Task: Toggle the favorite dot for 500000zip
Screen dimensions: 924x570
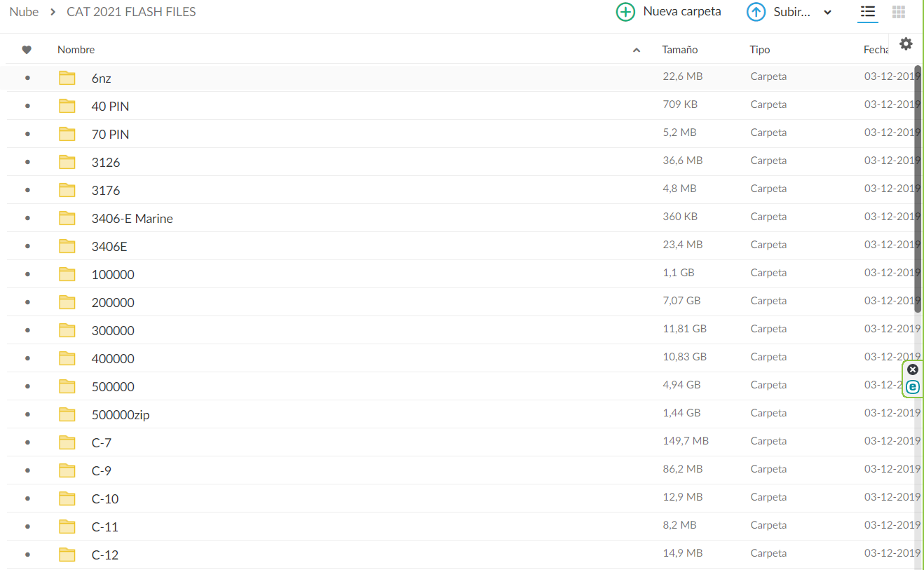Action: 27,414
